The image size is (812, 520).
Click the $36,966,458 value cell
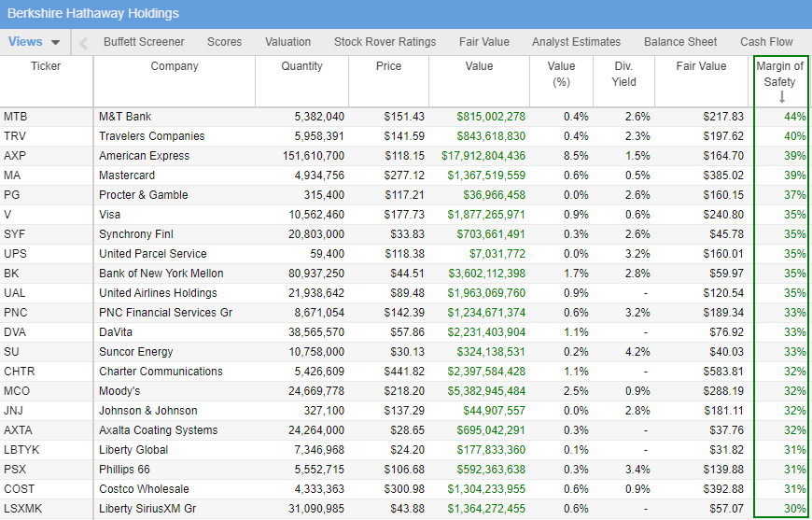(494, 195)
